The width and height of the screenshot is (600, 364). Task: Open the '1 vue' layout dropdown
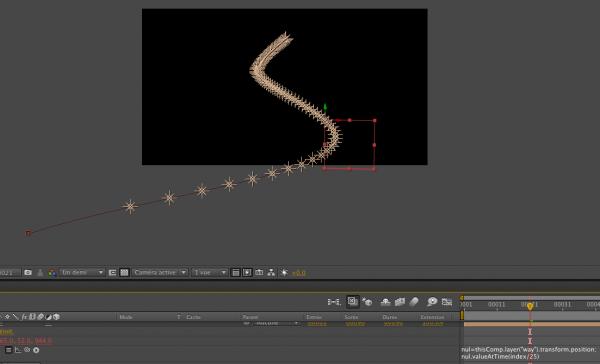[209, 273]
